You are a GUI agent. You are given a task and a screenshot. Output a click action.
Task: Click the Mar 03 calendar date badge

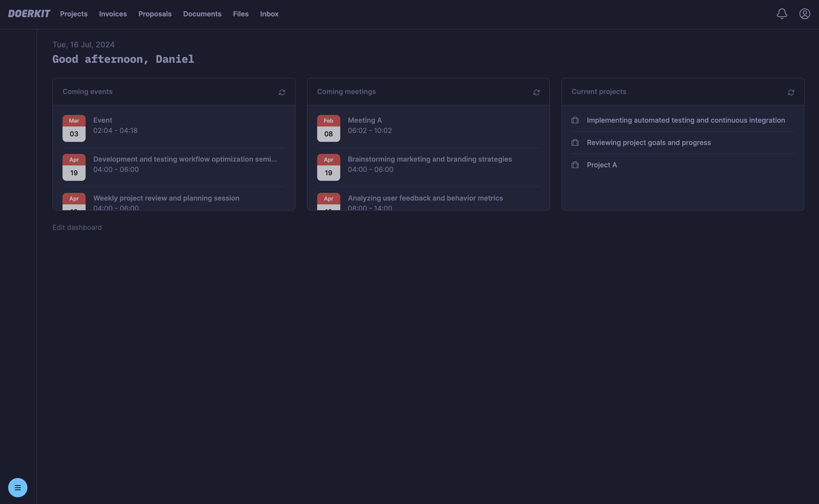click(74, 128)
